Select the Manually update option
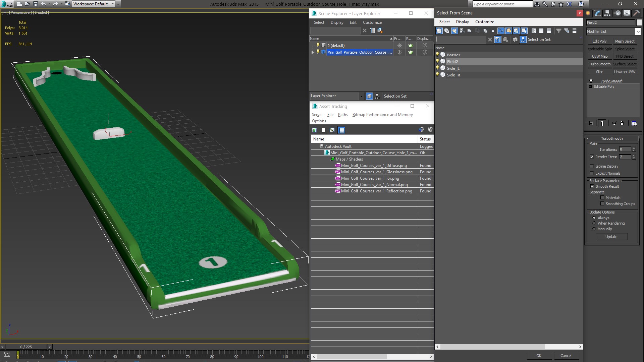644x362 pixels. pos(594,229)
